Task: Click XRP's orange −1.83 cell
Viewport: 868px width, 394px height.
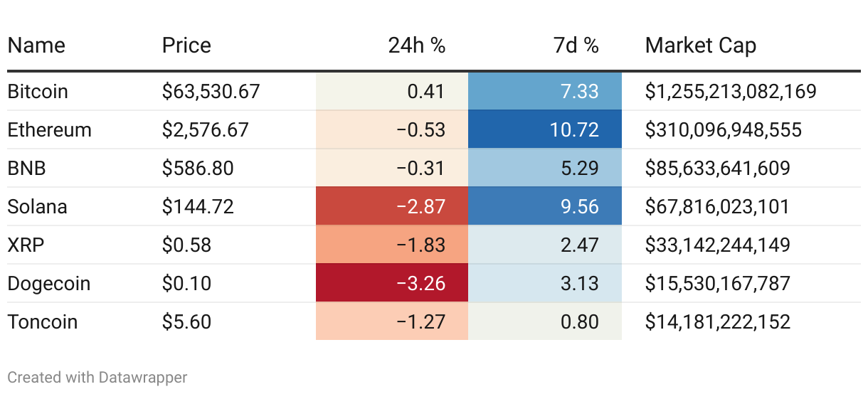Action: tap(392, 245)
